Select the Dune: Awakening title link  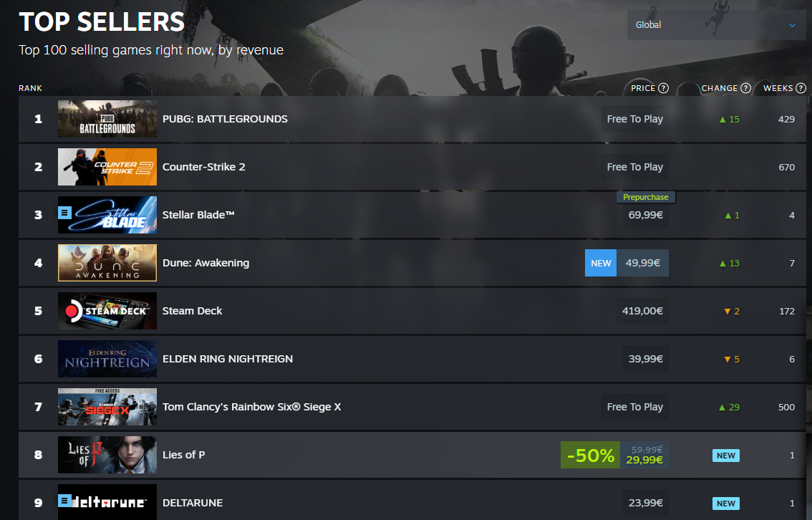coord(206,263)
